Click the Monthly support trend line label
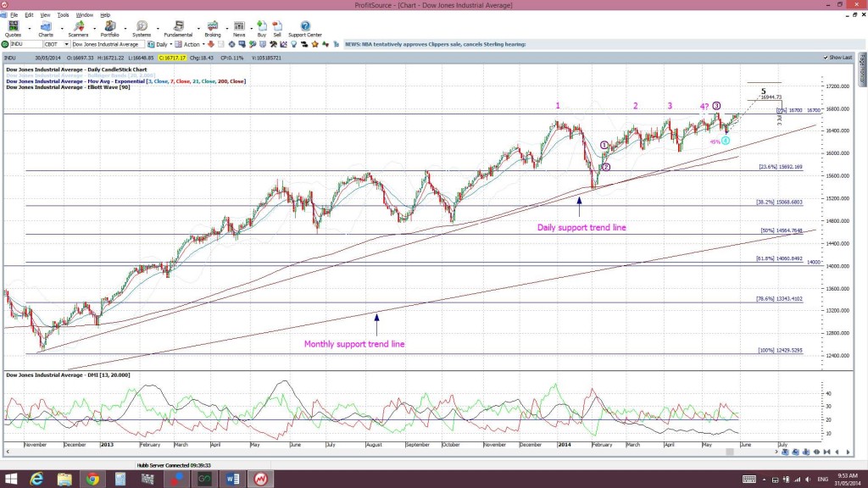The height and width of the screenshot is (488, 868). [354, 344]
